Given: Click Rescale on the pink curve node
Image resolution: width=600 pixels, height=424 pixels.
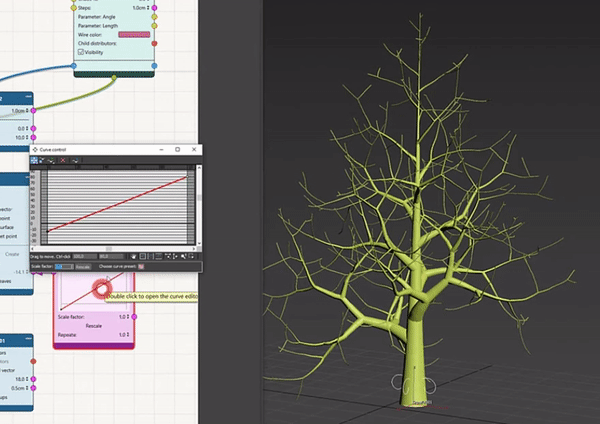Looking at the screenshot, I should click(92, 326).
